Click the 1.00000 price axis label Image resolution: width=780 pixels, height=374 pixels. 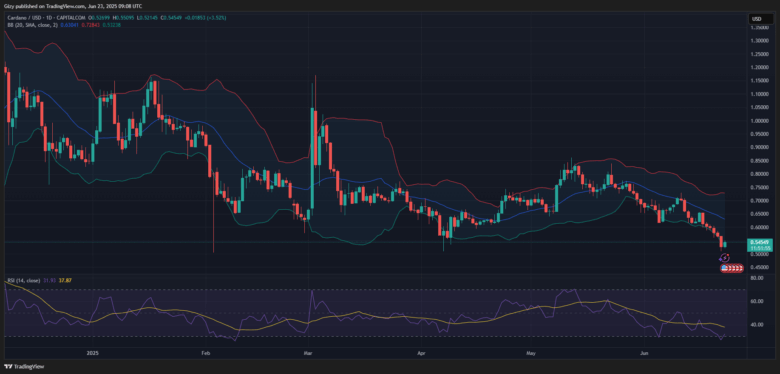click(x=760, y=120)
